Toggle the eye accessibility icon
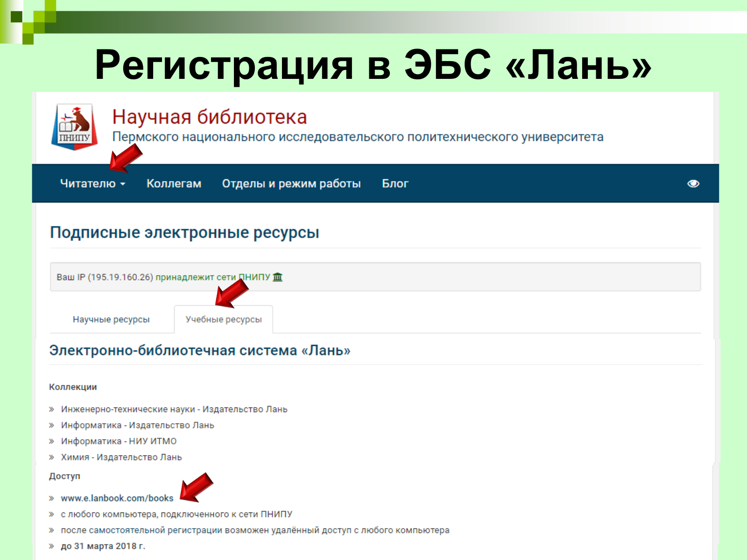 [693, 183]
